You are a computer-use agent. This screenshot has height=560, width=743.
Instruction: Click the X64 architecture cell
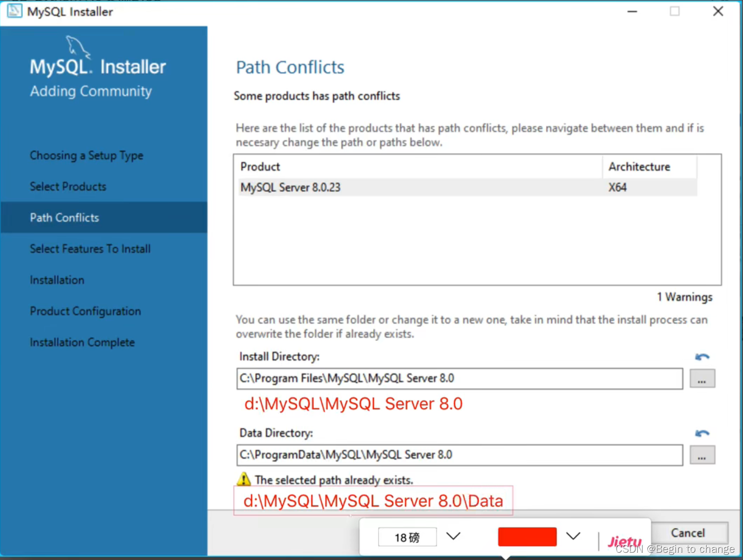pyautogui.click(x=618, y=187)
